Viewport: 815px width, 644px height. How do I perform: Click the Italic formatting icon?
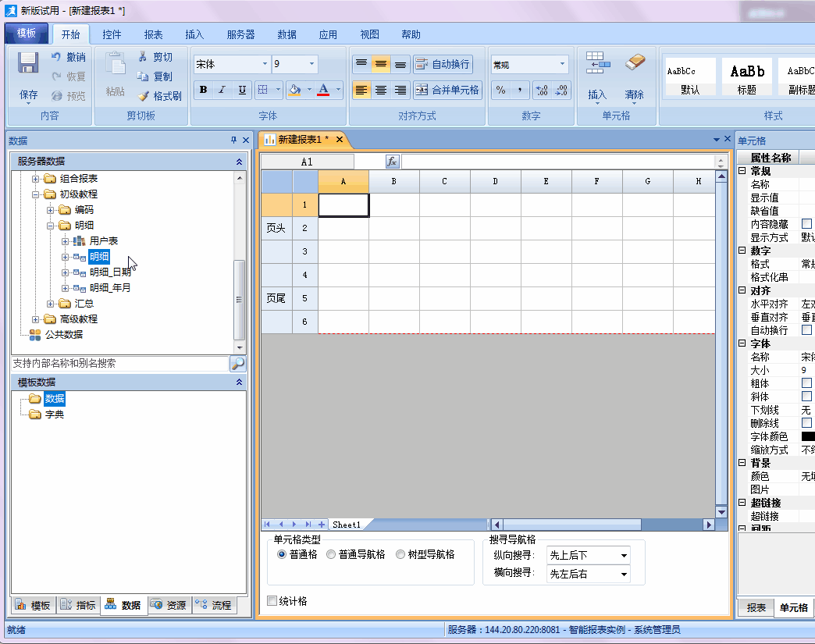point(222,90)
